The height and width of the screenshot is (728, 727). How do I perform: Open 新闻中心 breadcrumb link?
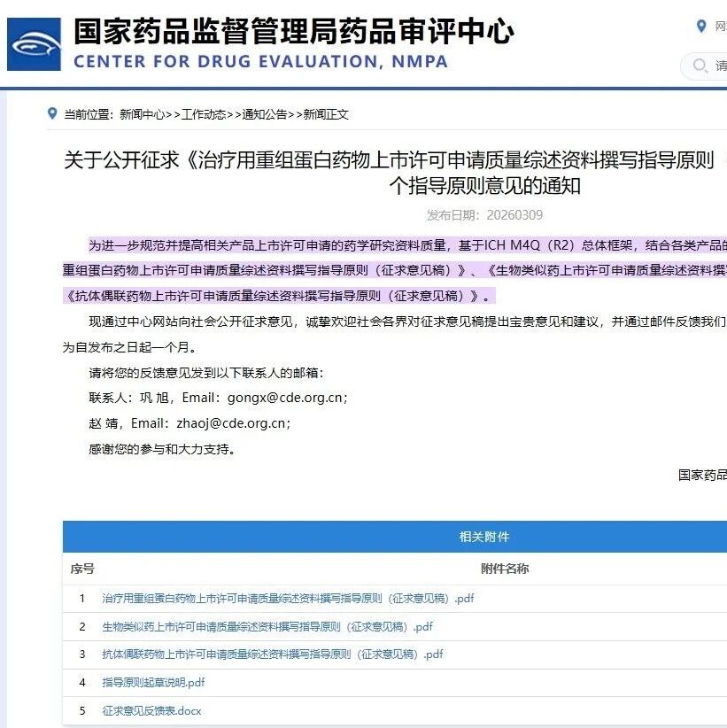pyautogui.click(x=143, y=114)
